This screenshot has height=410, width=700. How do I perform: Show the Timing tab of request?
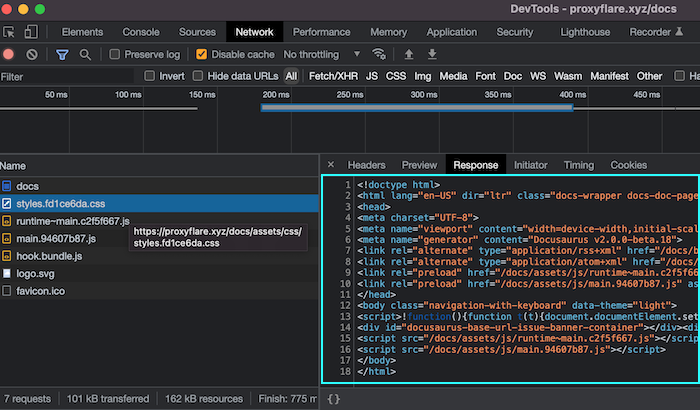(579, 165)
